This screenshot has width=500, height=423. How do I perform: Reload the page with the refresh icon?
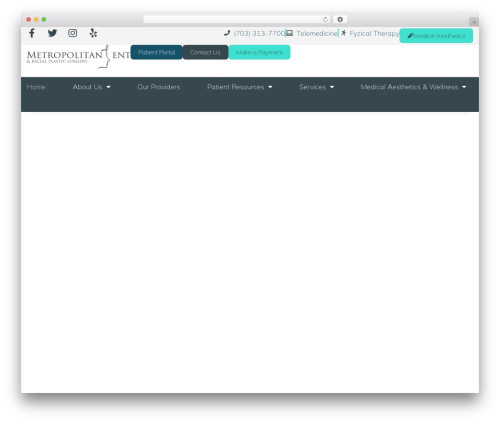(x=325, y=19)
